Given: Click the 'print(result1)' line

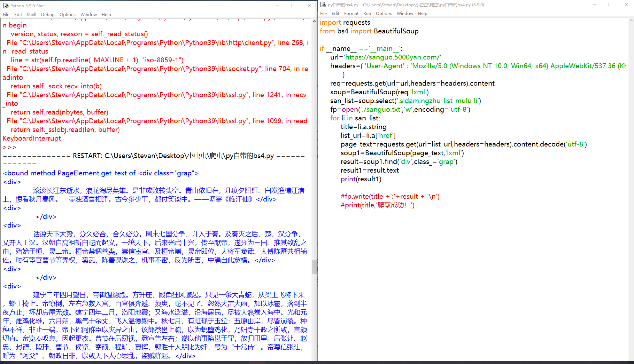Looking at the screenshot, I should (x=361, y=179).
